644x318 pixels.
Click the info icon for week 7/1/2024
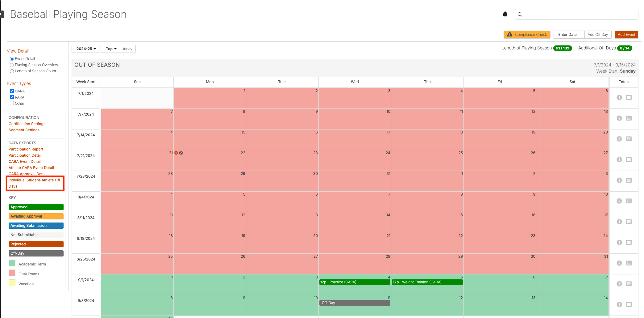(619, 97)
